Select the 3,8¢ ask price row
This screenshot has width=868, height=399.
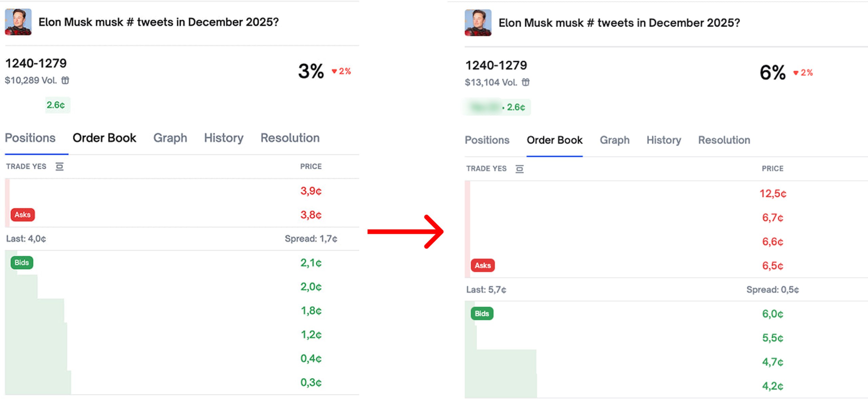pyautogui.click(x=311, y=215)
